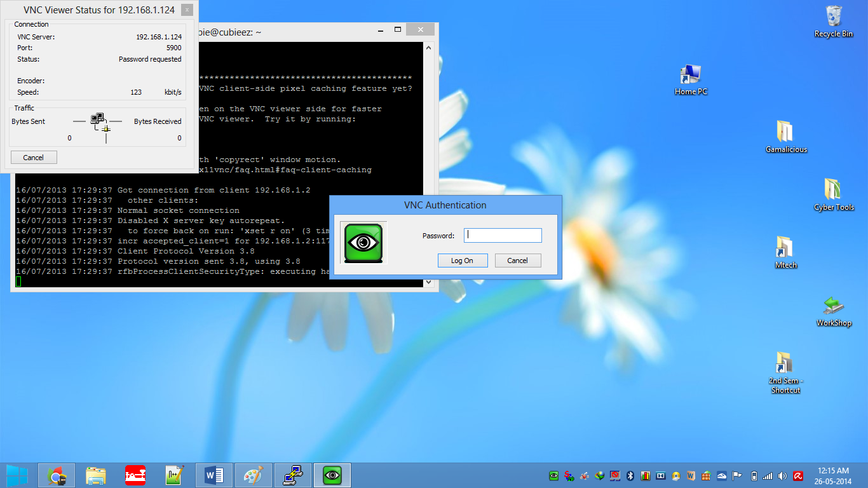Minimize the terminal window
This screenshot has width=868, height=488.
(380, 29)
